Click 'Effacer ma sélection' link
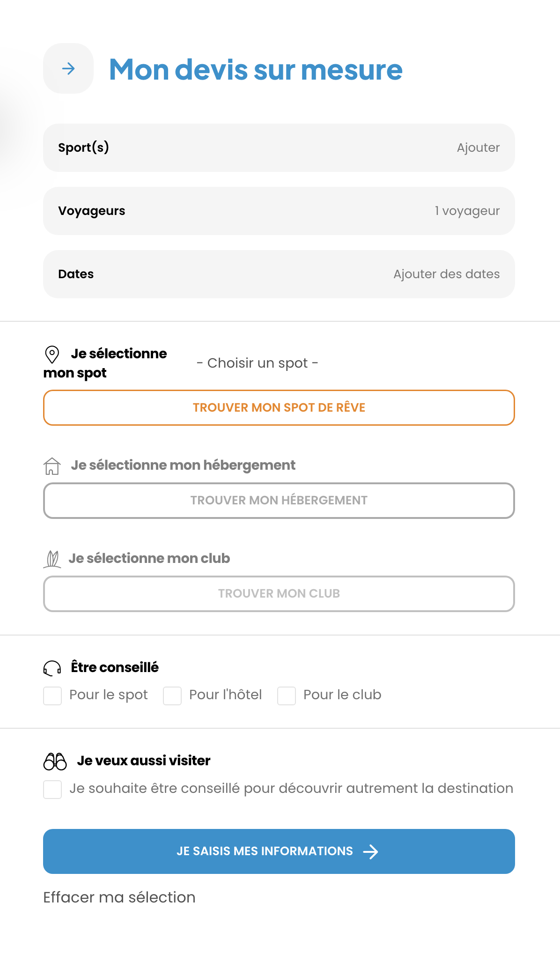This screenshot has height=976, width=560. [x=119, y=897]
